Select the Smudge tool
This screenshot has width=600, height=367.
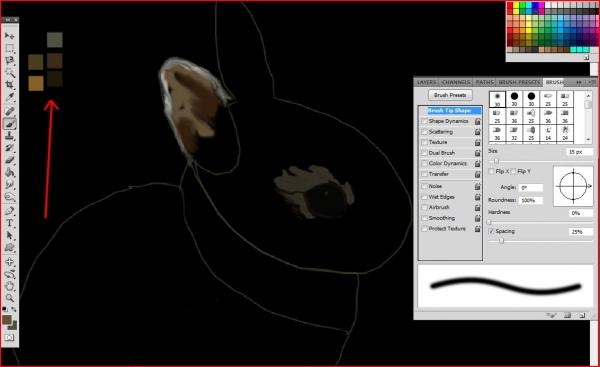pyautogui.click(x=10, y=184)
